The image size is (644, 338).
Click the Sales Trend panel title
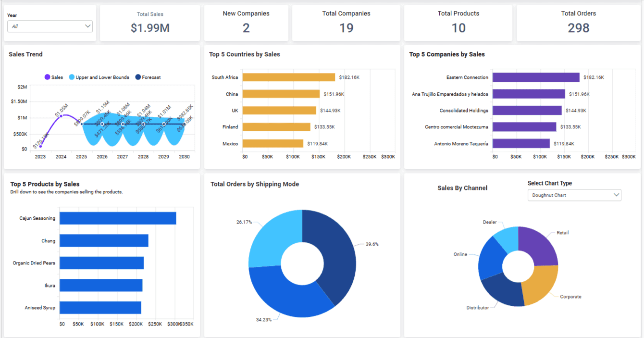pos(25,54)
